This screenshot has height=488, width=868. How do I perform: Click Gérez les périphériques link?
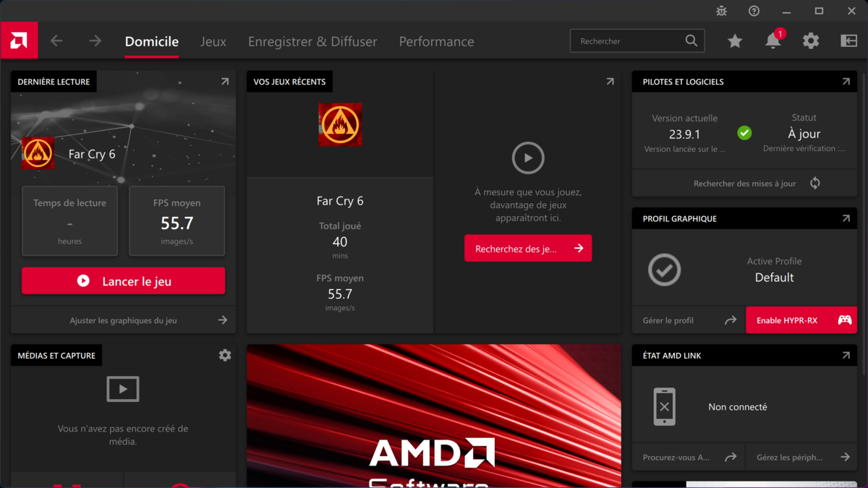(802, 457)
